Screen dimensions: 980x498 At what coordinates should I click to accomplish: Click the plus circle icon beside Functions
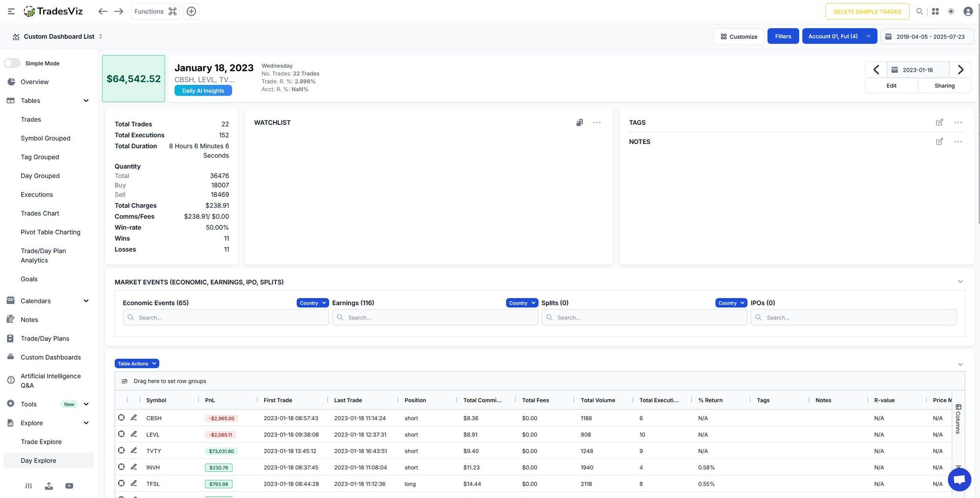coord(191,11)
